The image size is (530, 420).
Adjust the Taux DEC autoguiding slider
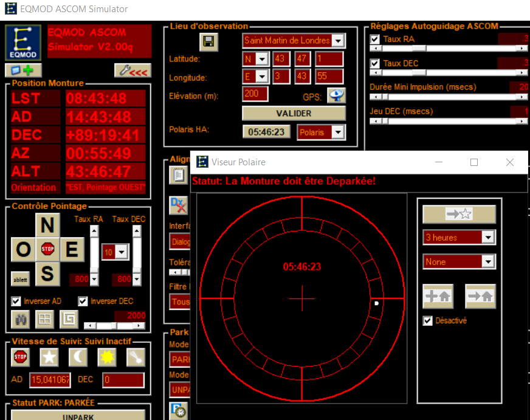coord(449,73)
